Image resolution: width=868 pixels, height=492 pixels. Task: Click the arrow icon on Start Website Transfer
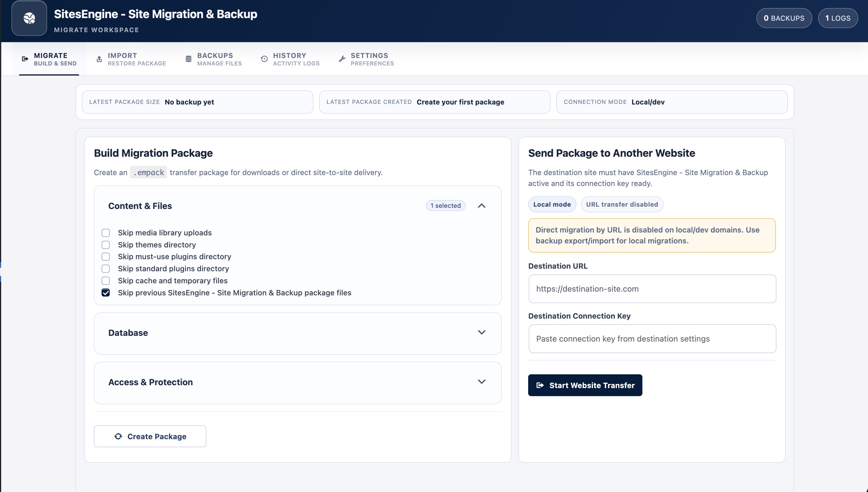click(540, 385)
